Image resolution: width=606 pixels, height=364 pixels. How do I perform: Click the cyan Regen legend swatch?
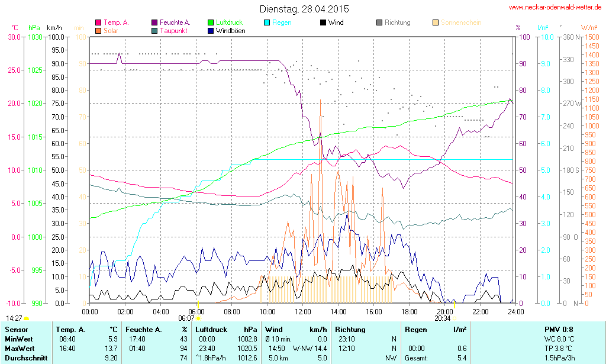tap(267, 22)
